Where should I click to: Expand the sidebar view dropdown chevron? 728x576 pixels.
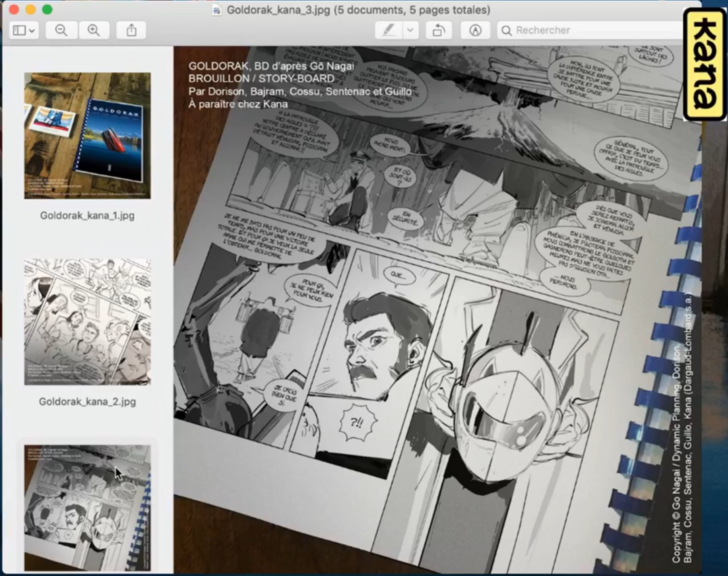[x=32, y=31]
